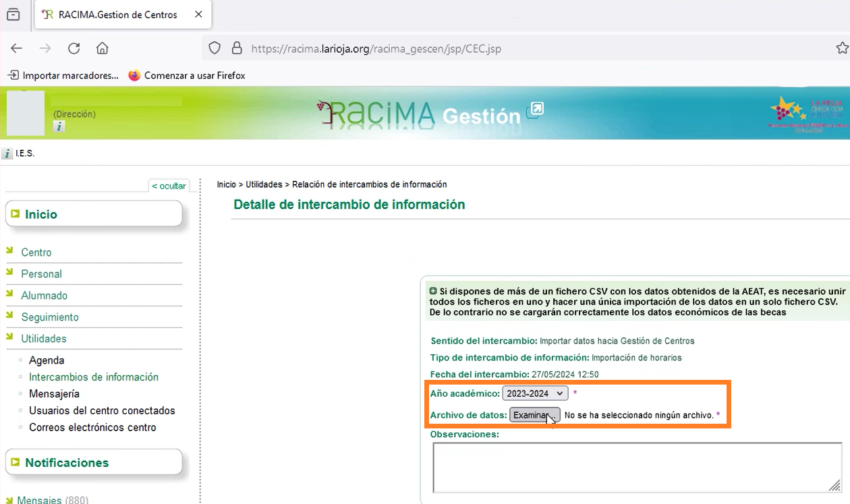Click the browser back arrow
Image resolution: width=850 pixels, height=504 pixels.
point(16,49)
